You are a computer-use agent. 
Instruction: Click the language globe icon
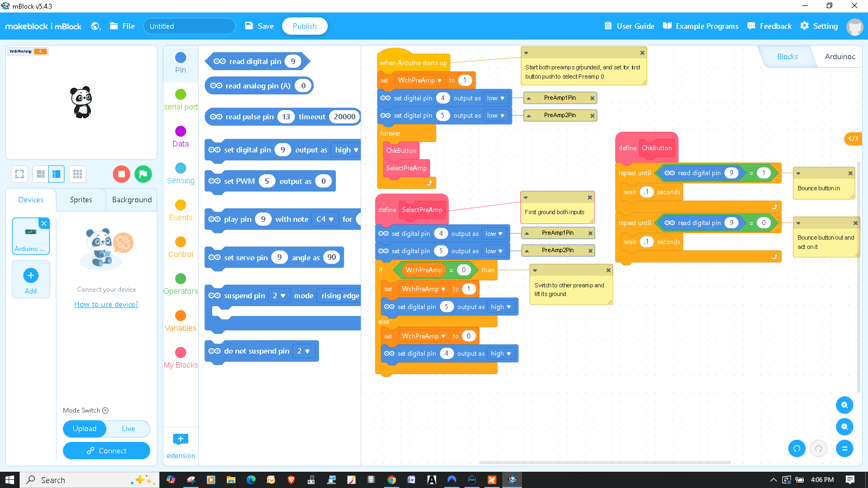95,26
